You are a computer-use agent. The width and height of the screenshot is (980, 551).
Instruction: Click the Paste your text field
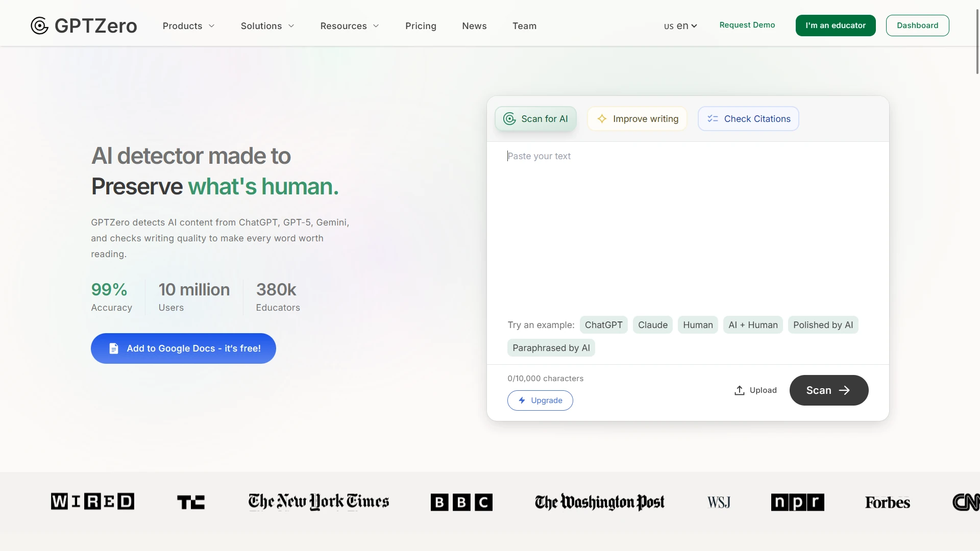point(687,224)
